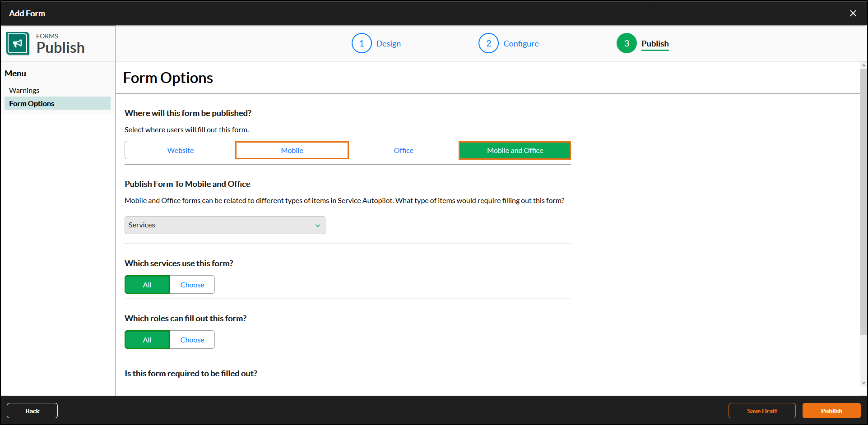Click 'Publish Form To Mobile and Office' heading
Viewport: 868px width, 425px height.
click(187, 184)
